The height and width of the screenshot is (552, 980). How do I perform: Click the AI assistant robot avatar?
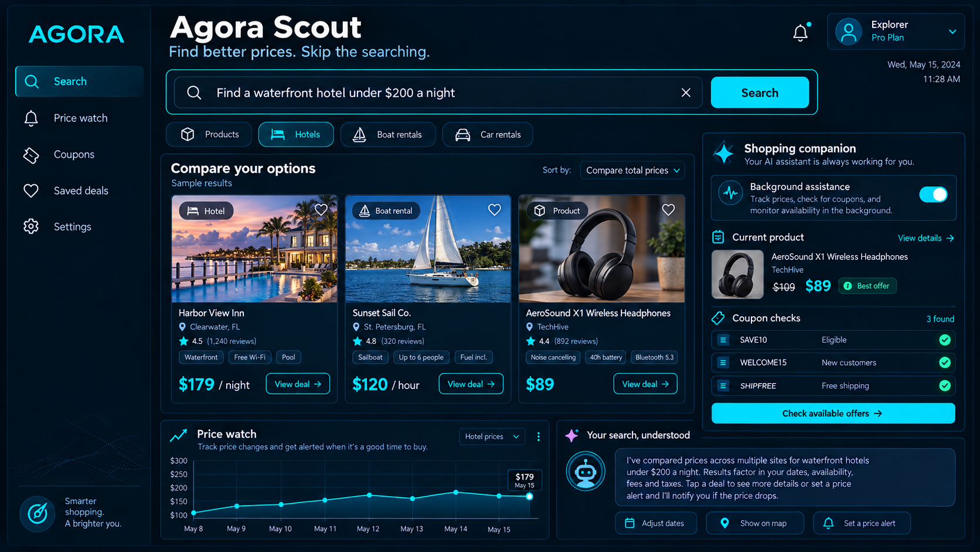click(x=586, y=471)
